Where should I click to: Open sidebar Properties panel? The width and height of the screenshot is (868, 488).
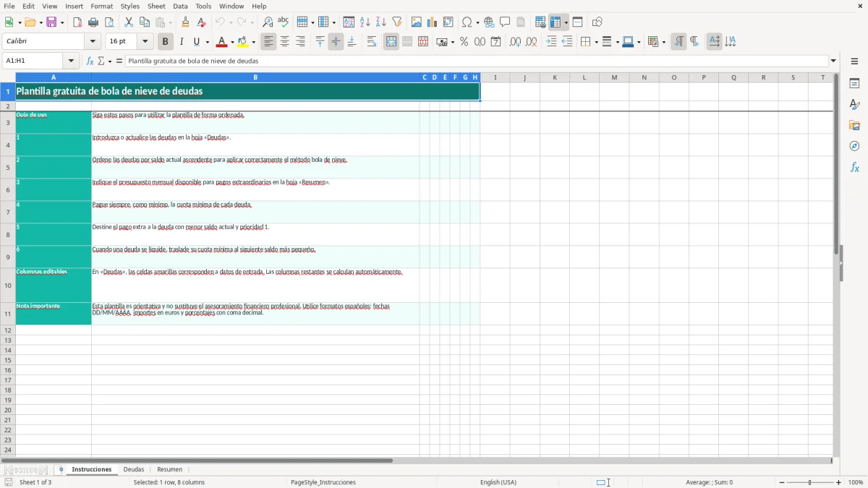coord(854,83)
